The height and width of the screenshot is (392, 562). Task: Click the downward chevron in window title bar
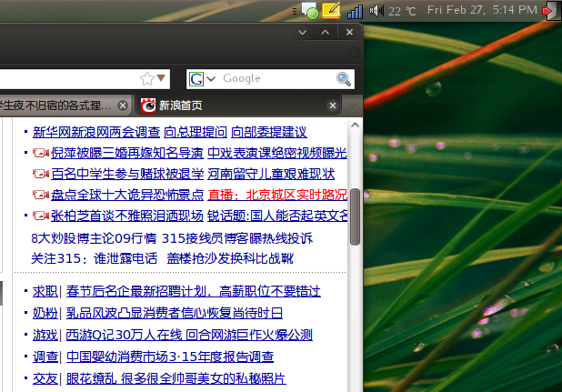[x=303, y=33]
